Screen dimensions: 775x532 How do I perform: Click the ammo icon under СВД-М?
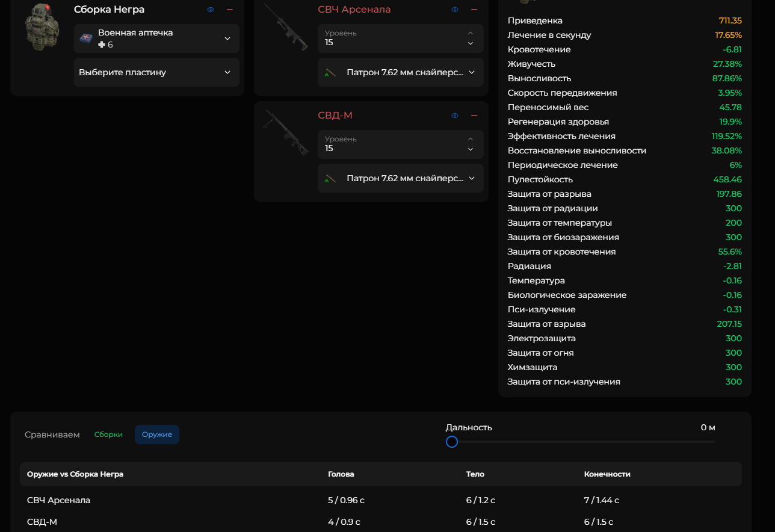pyautogui.click(x=329, y=179)
